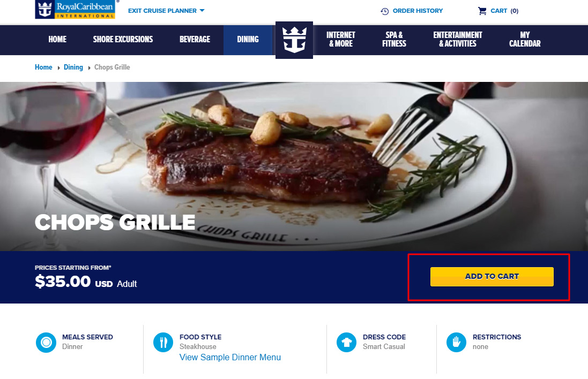Click the Home breadcrumb link
The width and height of the screenshot is (588, 379).
pyautogui.click(x=43, y=67)
